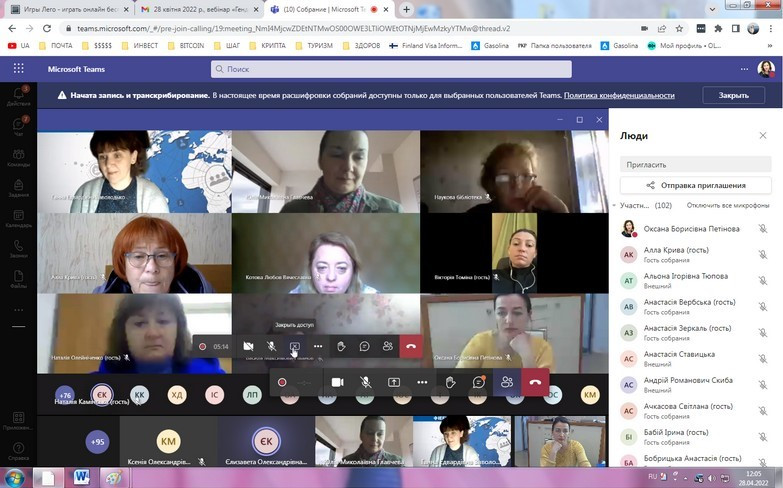The height and width of the screenshot is (488, 783).
Task: Open Календарь in the Teams sidebar
Action: (x=18, y=218)
